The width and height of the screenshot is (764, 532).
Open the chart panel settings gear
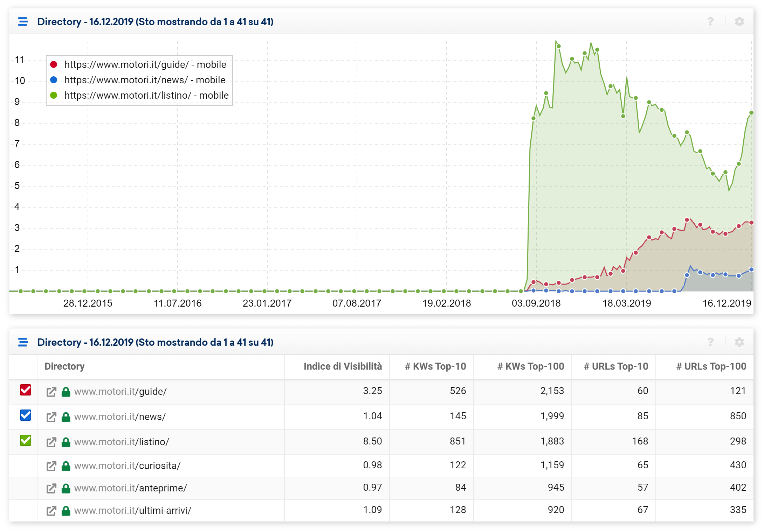[739, 22]
